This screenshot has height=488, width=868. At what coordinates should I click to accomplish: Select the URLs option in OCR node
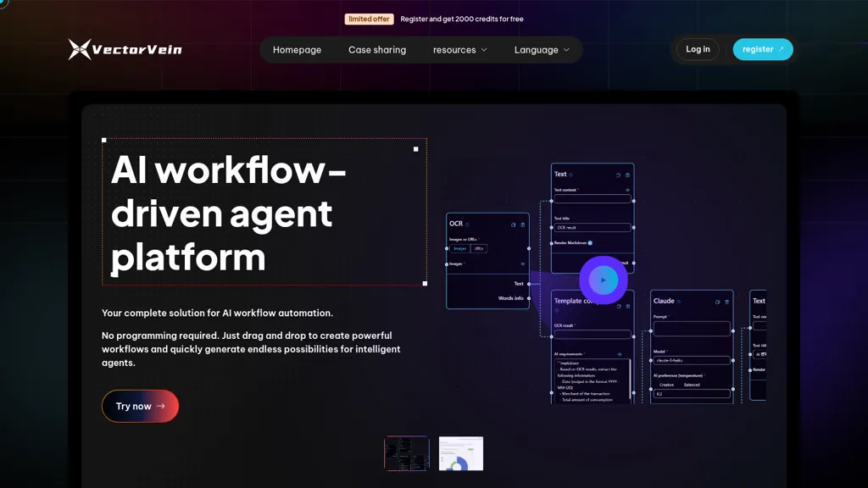click(479, 248)
